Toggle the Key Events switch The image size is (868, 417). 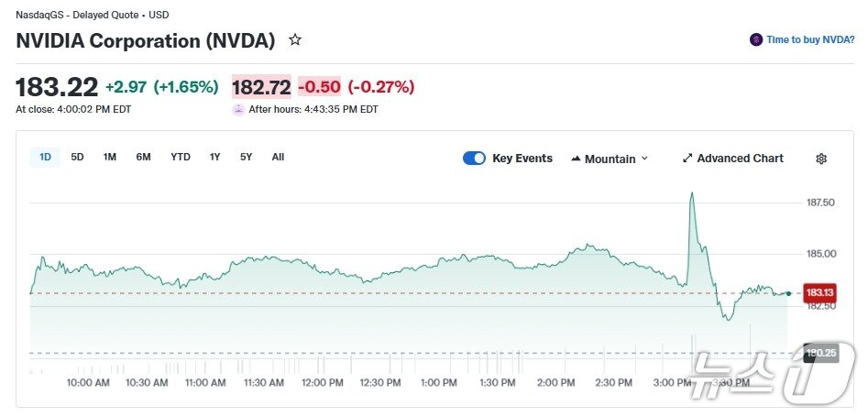tap(474, 159)
